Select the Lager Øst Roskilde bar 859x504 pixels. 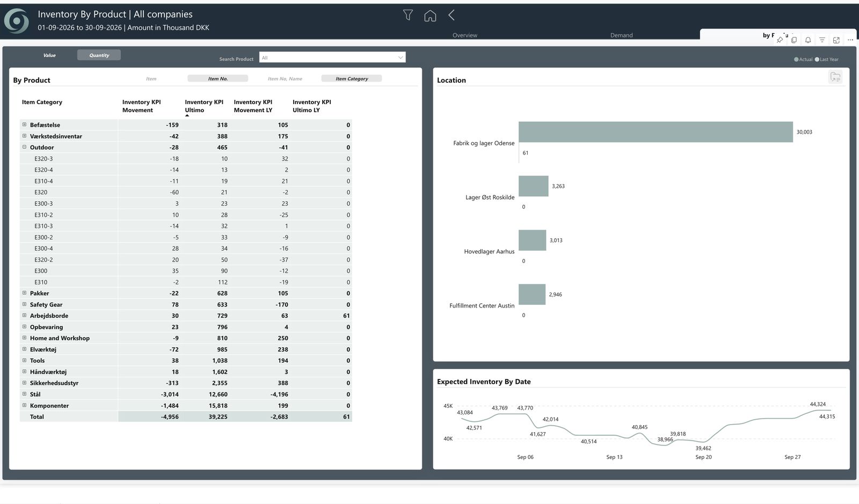[533, 186]
